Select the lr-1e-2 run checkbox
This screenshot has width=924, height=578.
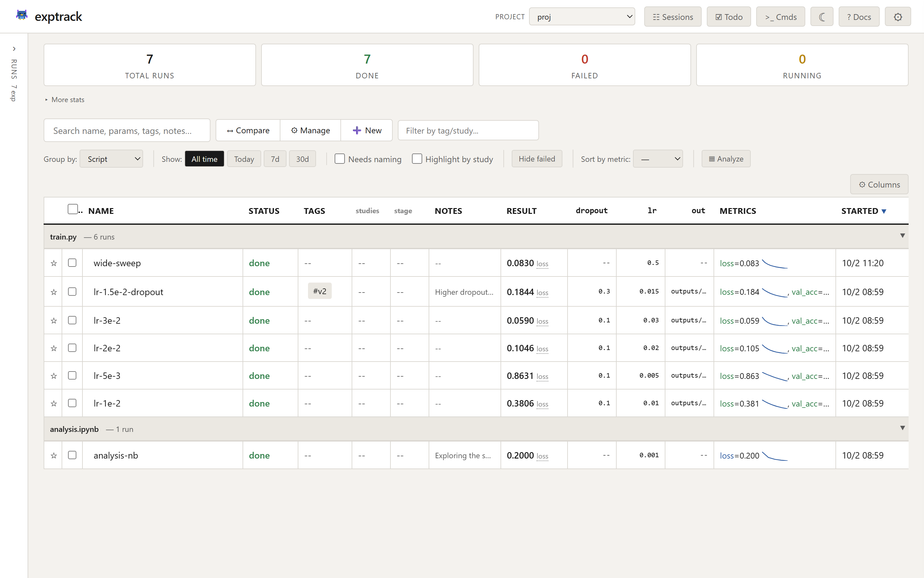(x=72, y=403)
